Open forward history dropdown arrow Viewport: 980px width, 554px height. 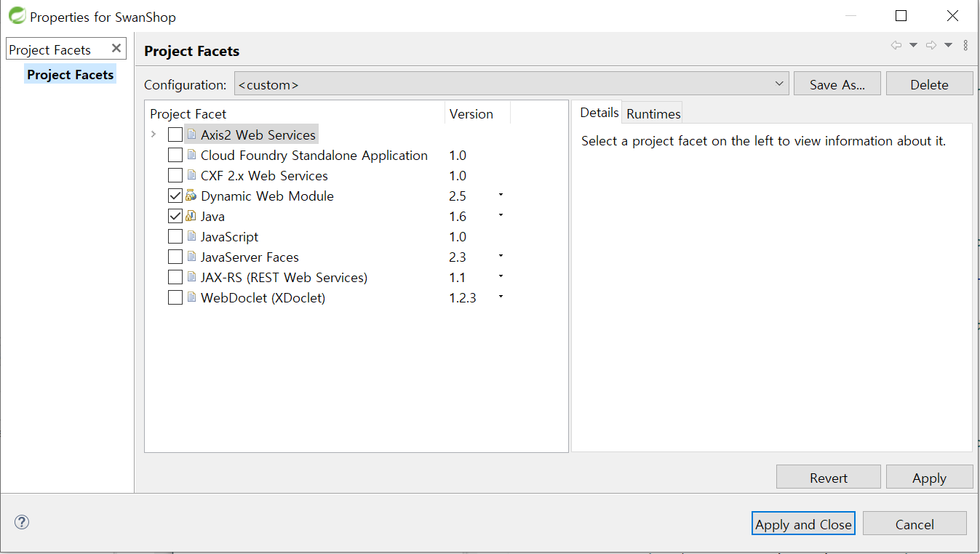pyautogui.click(x=948, y=45)
